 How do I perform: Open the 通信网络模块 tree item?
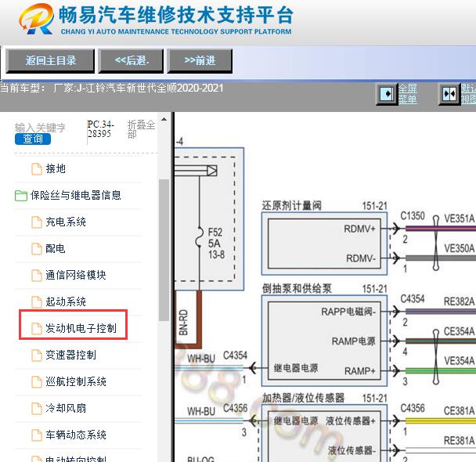click(76, 275)
